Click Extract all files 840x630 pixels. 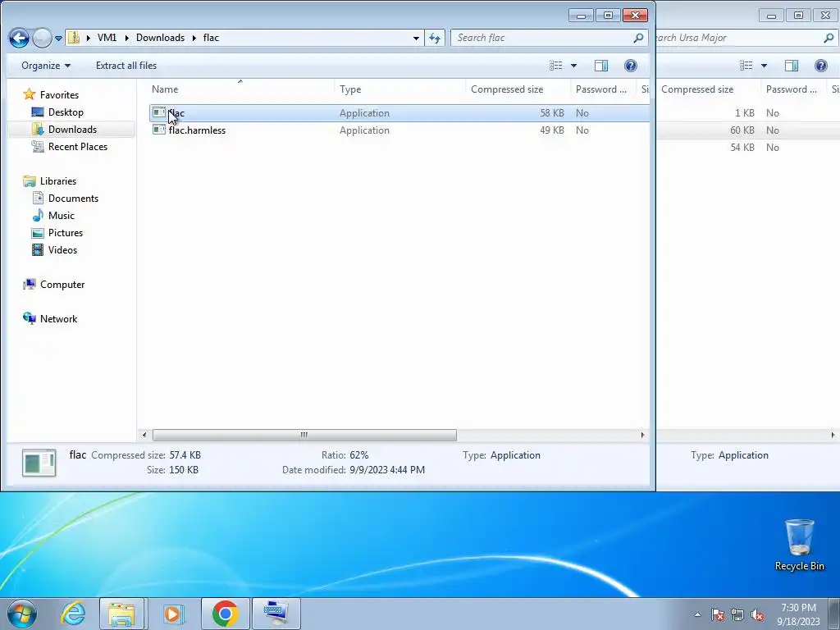126,66
